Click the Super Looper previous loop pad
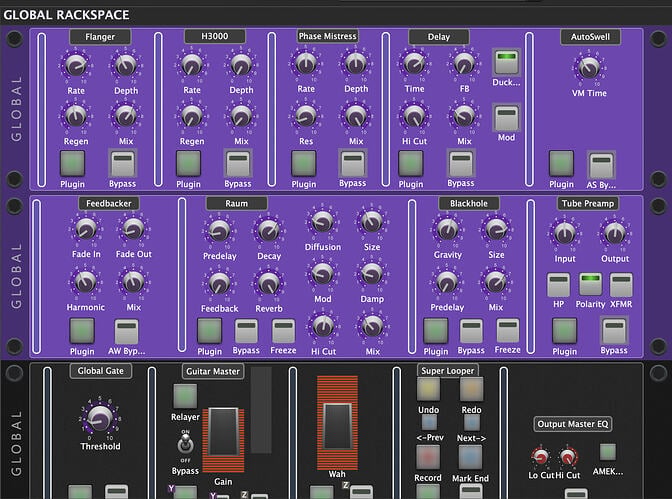Image resolution: width=672 pixels, height=499 pixels. (x=429, y=423)
